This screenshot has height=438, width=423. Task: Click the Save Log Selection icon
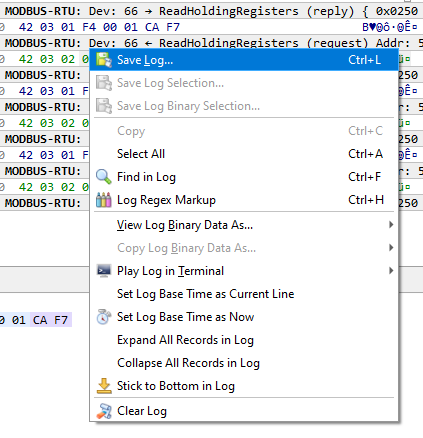[104, 83]
